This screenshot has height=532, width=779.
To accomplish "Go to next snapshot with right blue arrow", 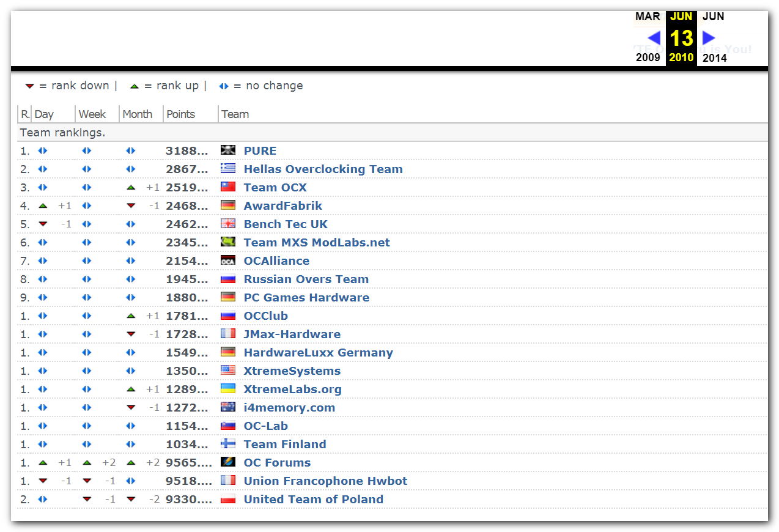I will (709, 38).
